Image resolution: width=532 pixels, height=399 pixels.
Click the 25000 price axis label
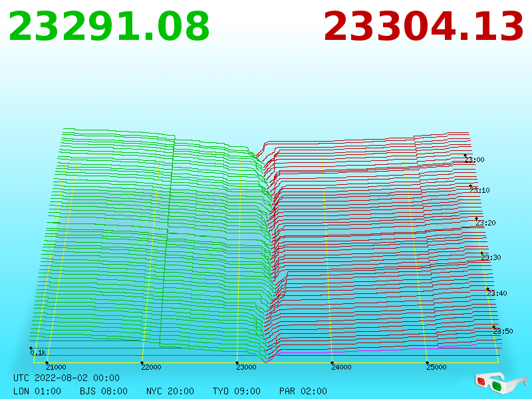click(x=436, y=367)
